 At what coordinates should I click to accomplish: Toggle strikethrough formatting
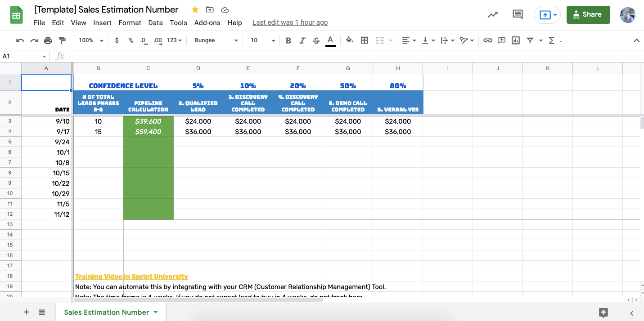(316, 40)
